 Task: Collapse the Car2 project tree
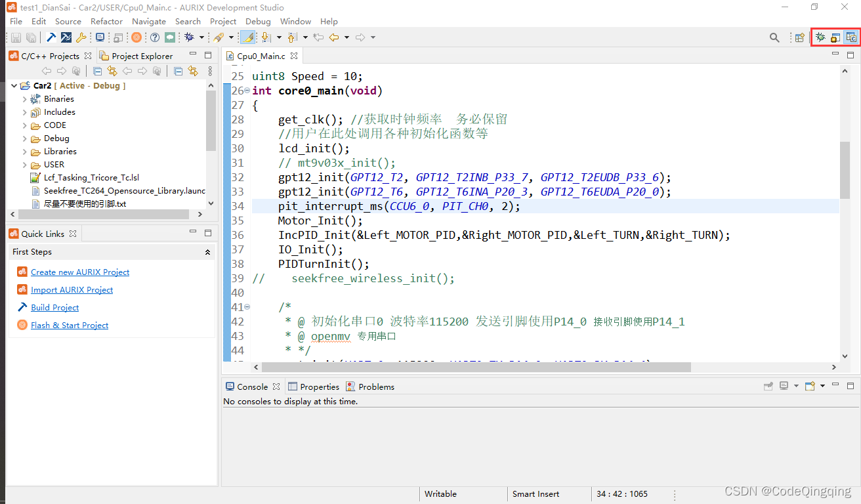(x=14, y=85)
